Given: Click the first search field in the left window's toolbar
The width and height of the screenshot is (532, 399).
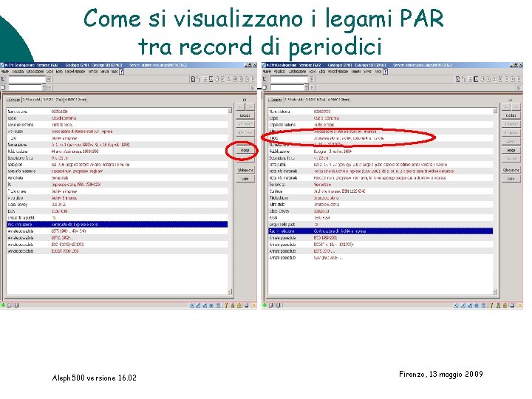Looking at the screenshot, I should [27, 79].
